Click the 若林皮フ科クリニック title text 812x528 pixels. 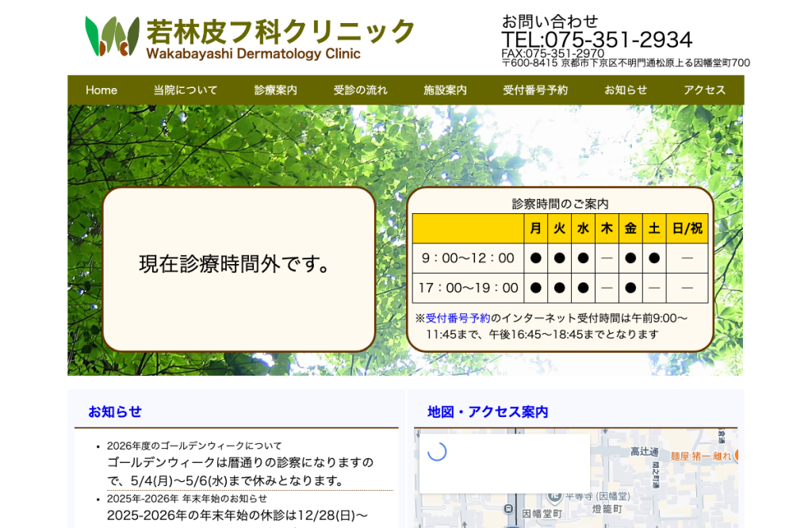click(x=280, y=32)
